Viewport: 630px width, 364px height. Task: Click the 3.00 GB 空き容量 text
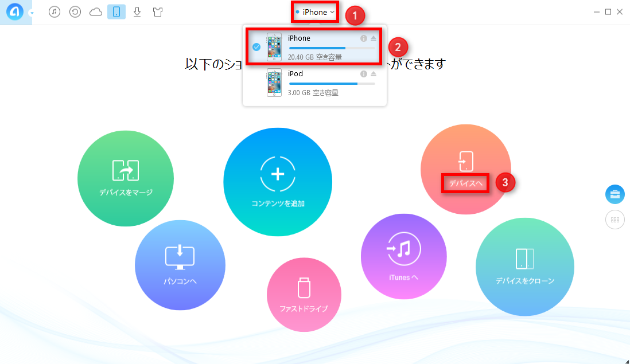point(313,93)
